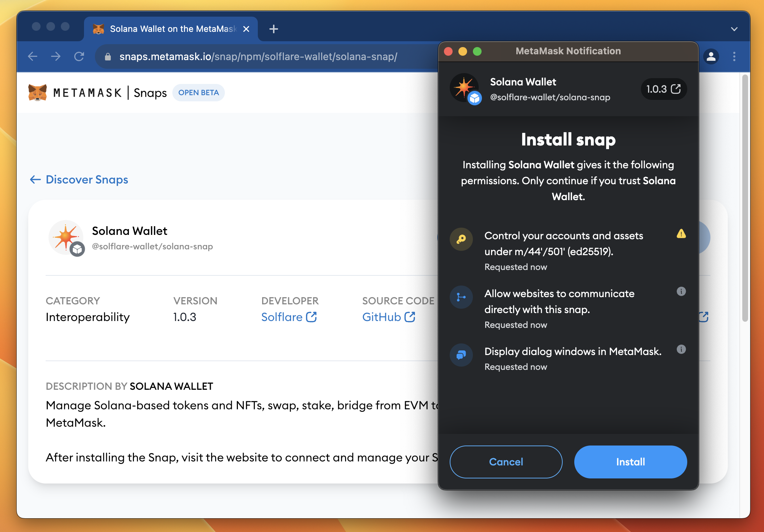This screenshot has width=764, height=532.
Task: Open a new browser tab
Action: [274, 29]
